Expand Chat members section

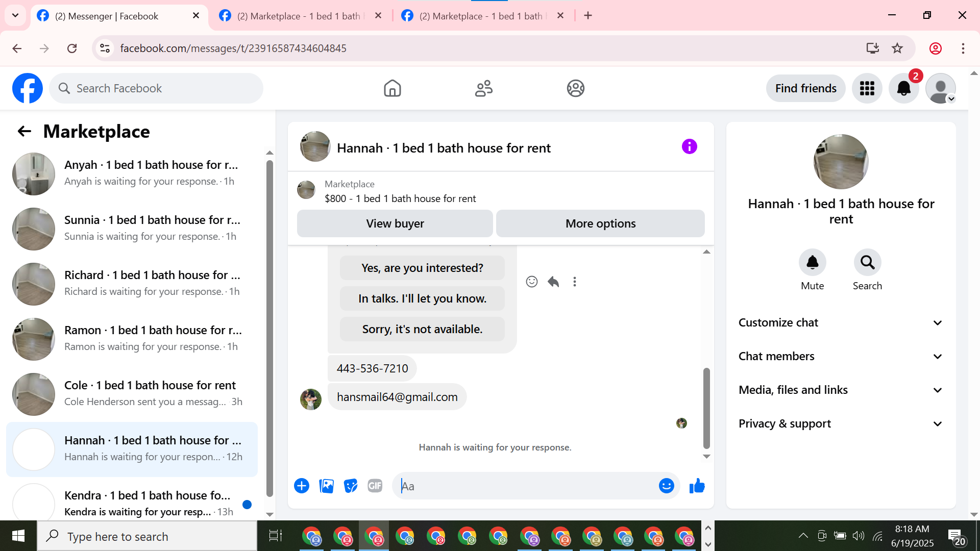(x=841, y=356)
